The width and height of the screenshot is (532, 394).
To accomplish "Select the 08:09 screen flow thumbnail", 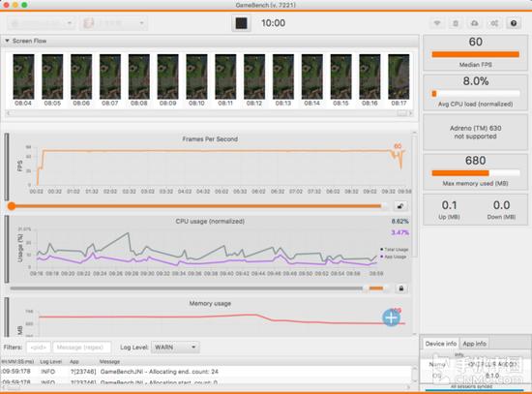I will pos(167,76).
